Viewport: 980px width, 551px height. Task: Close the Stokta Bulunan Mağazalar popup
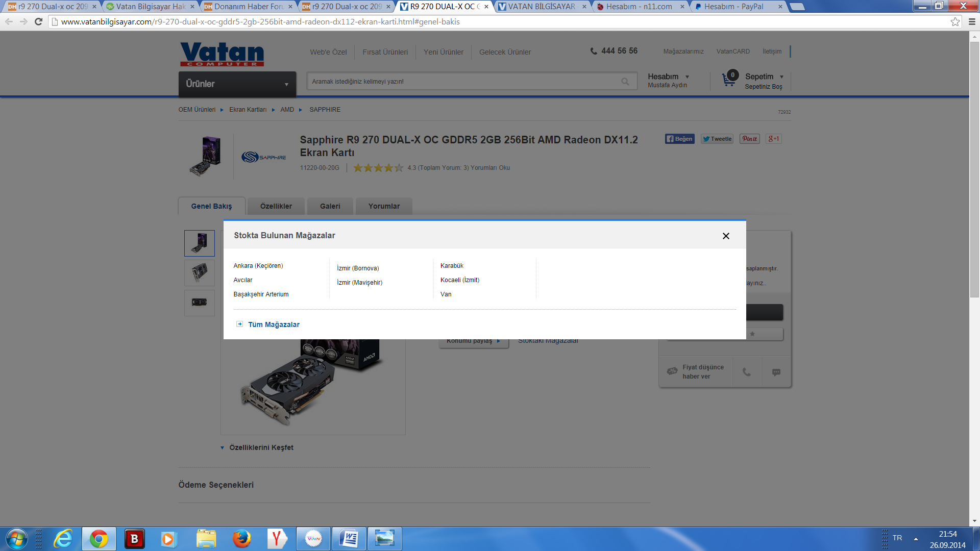point(726,236)
